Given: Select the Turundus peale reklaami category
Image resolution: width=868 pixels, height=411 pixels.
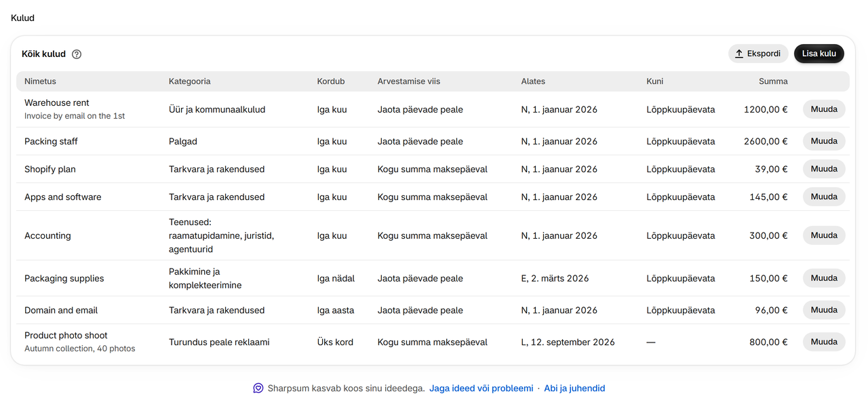Looking at the screenshot, I should coord(219,342).
